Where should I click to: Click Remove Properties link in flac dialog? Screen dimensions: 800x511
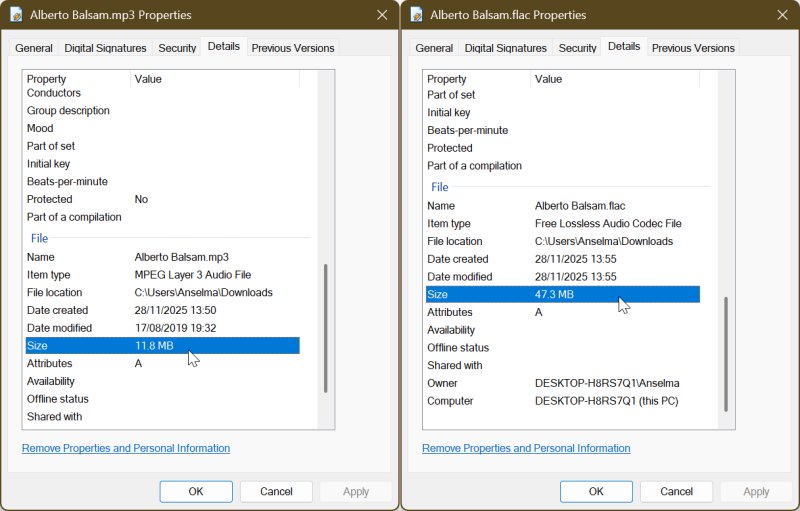526,448
